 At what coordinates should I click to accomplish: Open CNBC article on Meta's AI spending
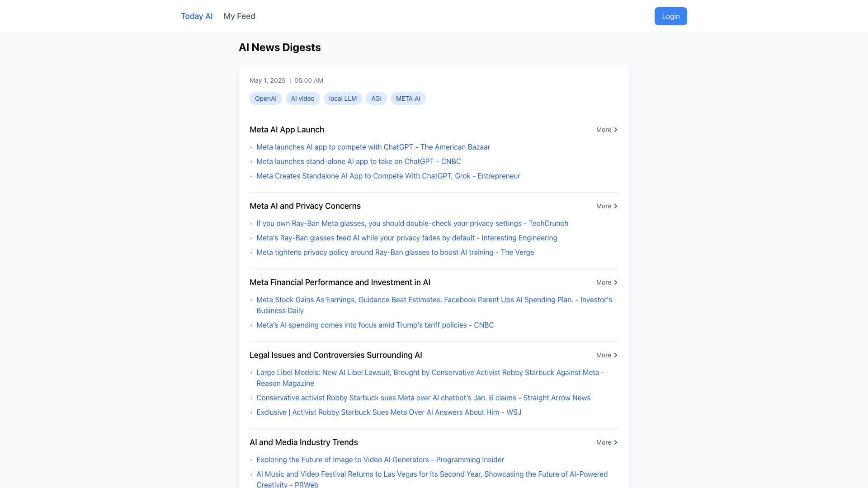pyautogui.click(x=375, y=325)
